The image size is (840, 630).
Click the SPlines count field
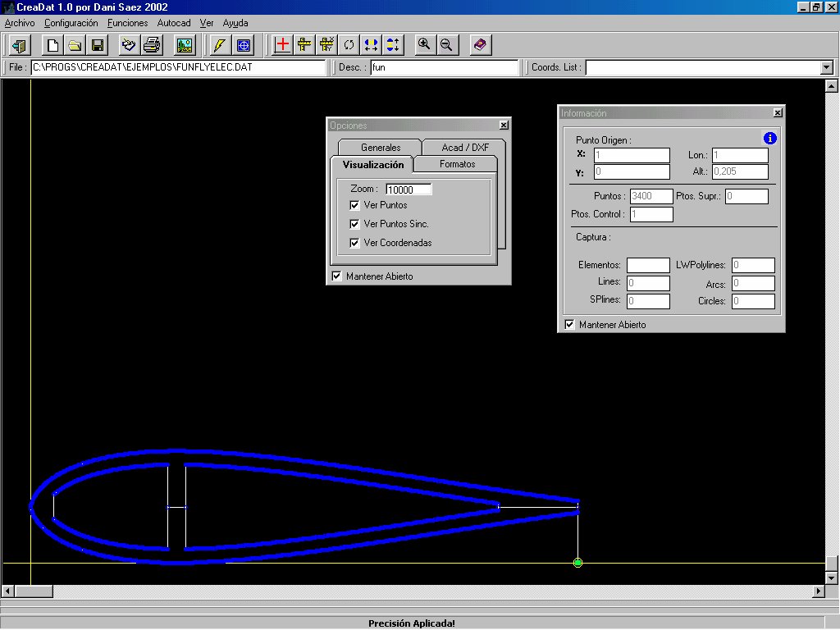click(648, 301)
